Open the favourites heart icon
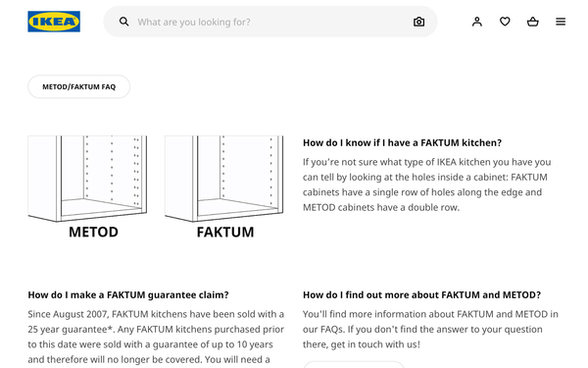Image resolution: width=588 pixels, height=368 pixels. pyautogui.click(x=505, y=22)
